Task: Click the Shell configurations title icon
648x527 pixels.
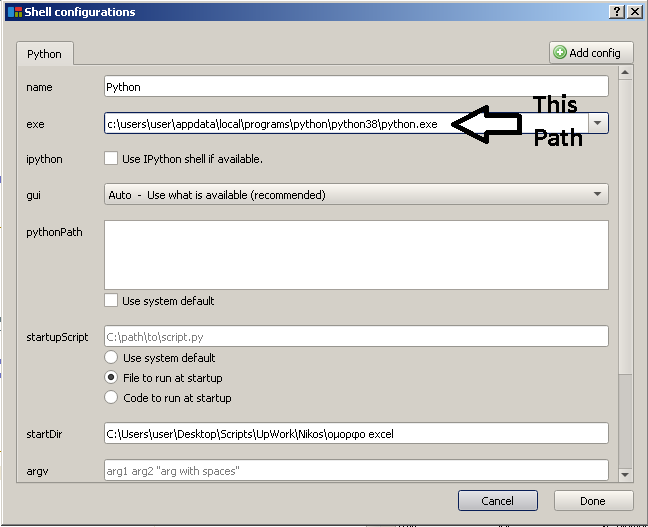Action: pyautogui.click(x=15, y=12)
